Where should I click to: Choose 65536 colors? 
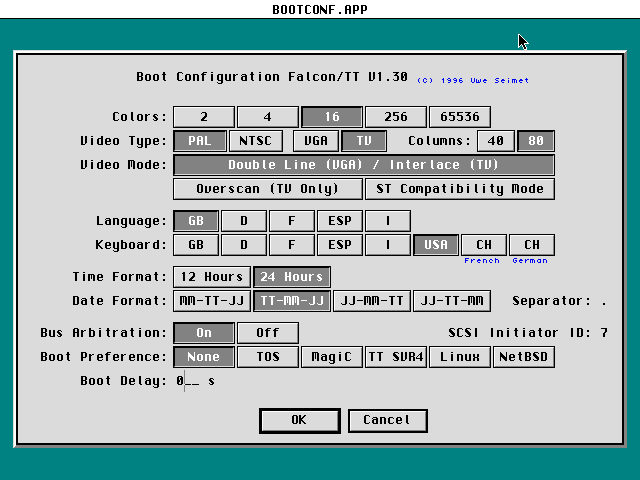460,117
